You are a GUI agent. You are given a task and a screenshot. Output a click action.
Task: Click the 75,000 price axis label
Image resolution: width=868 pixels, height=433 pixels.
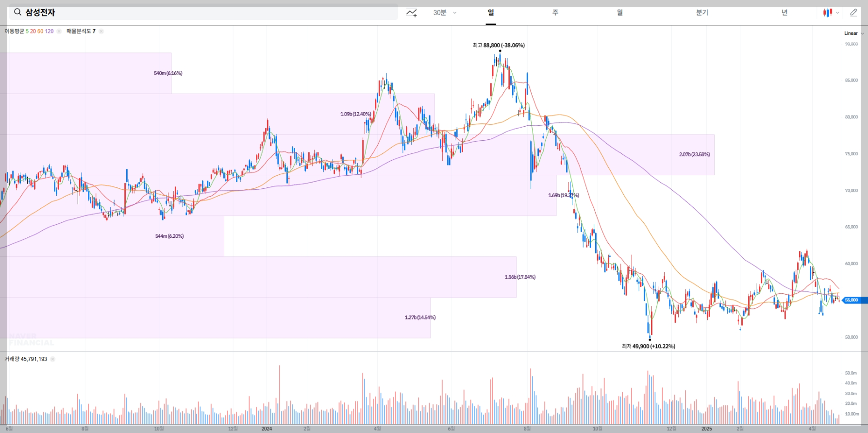(x=851, y=154)
